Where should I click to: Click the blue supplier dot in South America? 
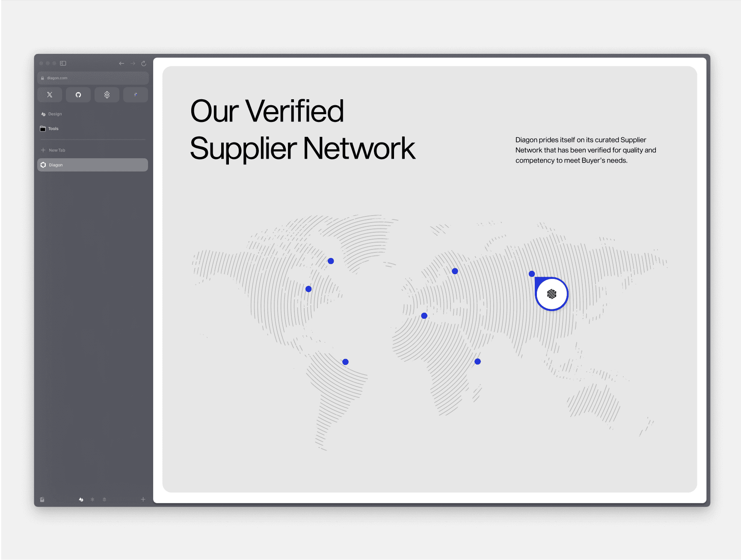coord(345,362)
